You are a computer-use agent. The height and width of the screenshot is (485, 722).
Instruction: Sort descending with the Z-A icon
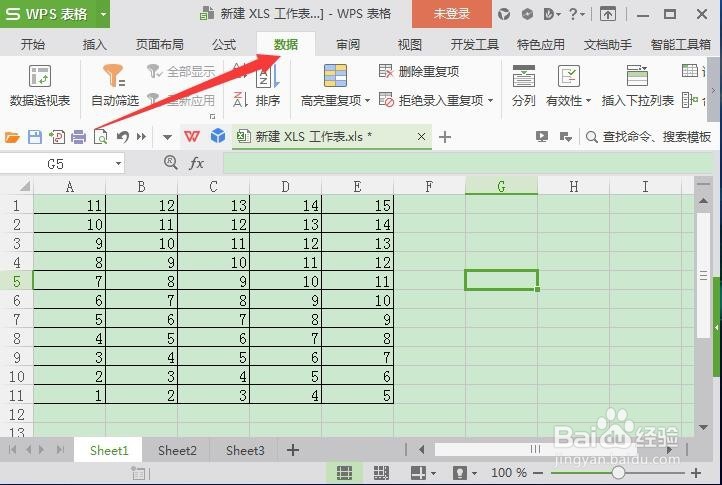click(x=240, y=99)
